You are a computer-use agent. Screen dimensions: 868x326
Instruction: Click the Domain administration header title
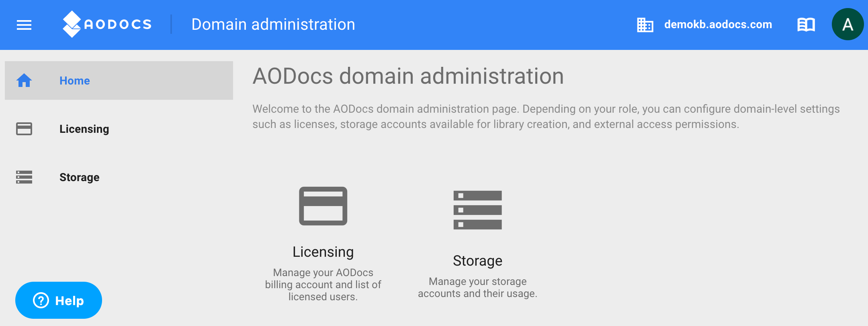tap(273, 25)
